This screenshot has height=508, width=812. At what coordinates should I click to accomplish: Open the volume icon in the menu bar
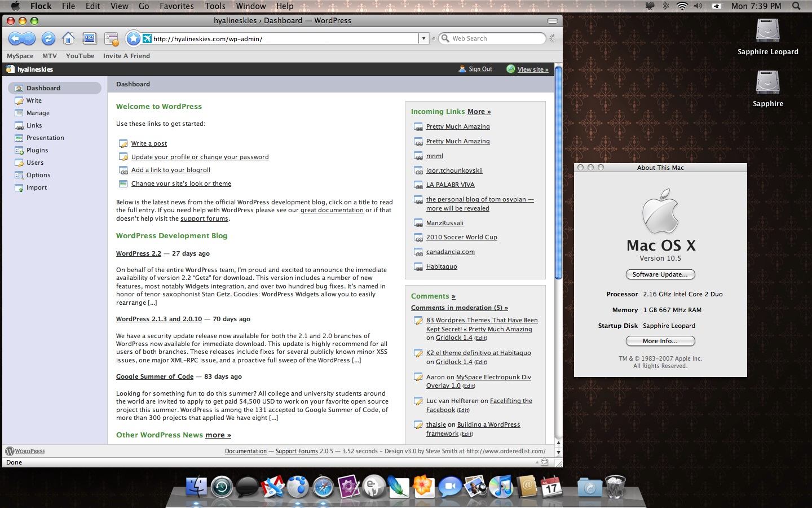[698, 6]
